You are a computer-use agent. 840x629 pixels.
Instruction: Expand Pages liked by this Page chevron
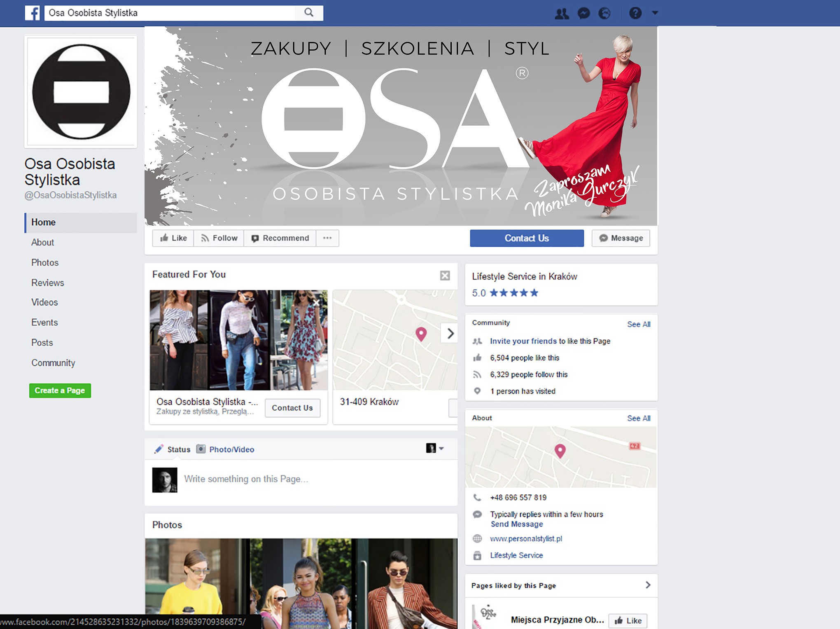[x=648, y=585]
